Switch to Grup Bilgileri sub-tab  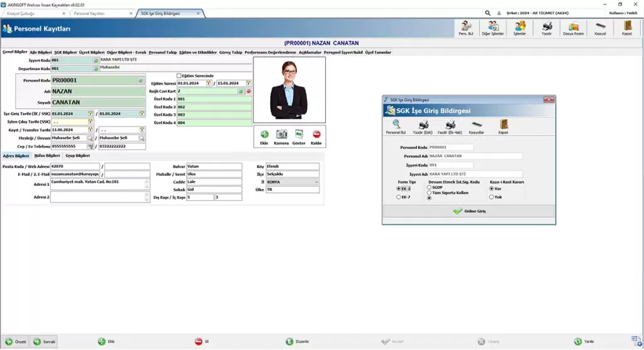click(77, 156)
